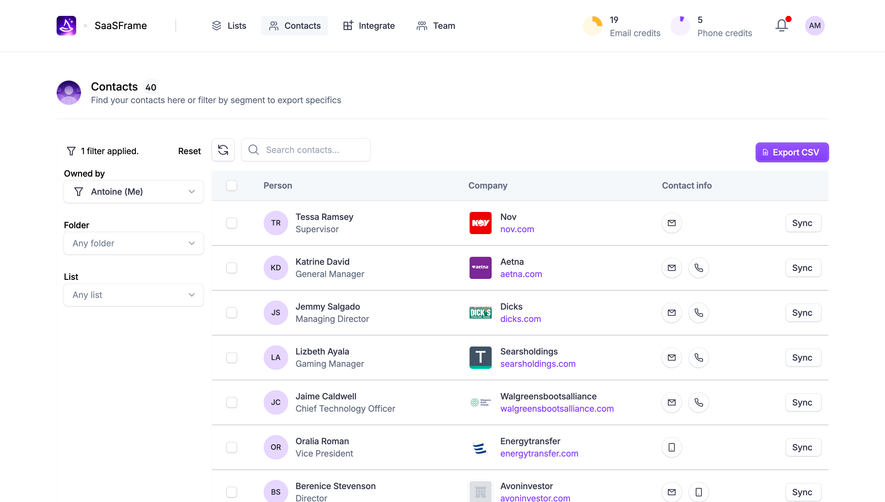Open the aetna.com link
Image resolution: width=885 pixels, height=502 pixels.
click(521, 274)
